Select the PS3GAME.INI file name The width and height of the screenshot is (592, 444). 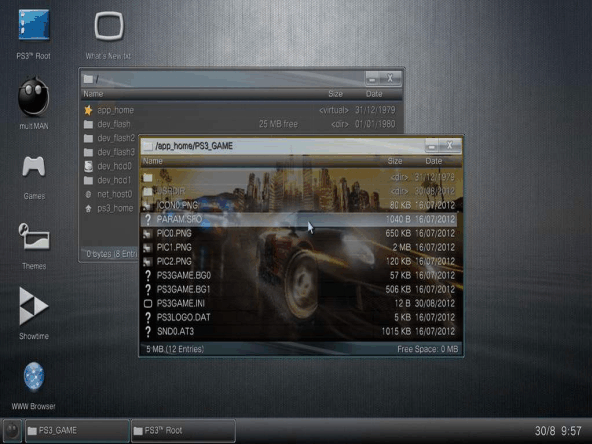click(x=181, y=304)
